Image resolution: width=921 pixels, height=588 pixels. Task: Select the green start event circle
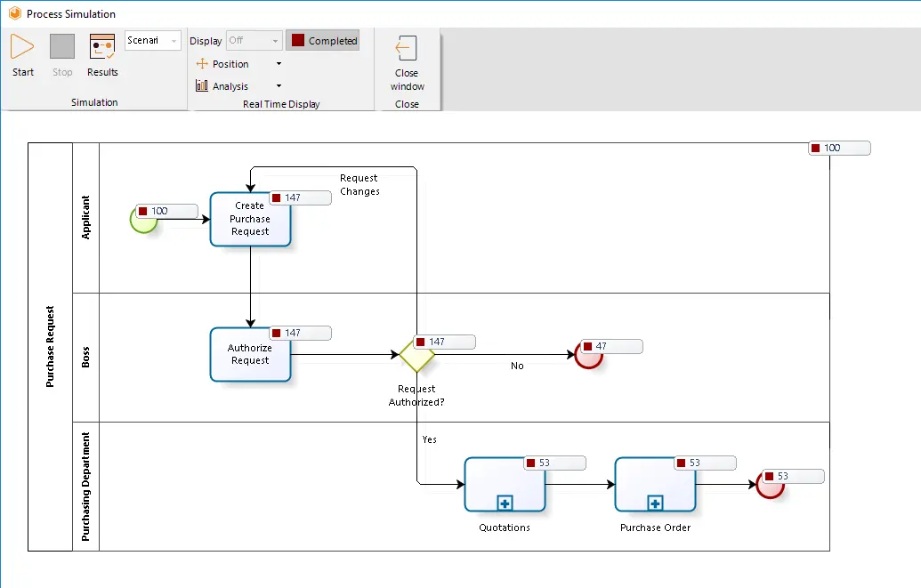(x=143, y=219)
